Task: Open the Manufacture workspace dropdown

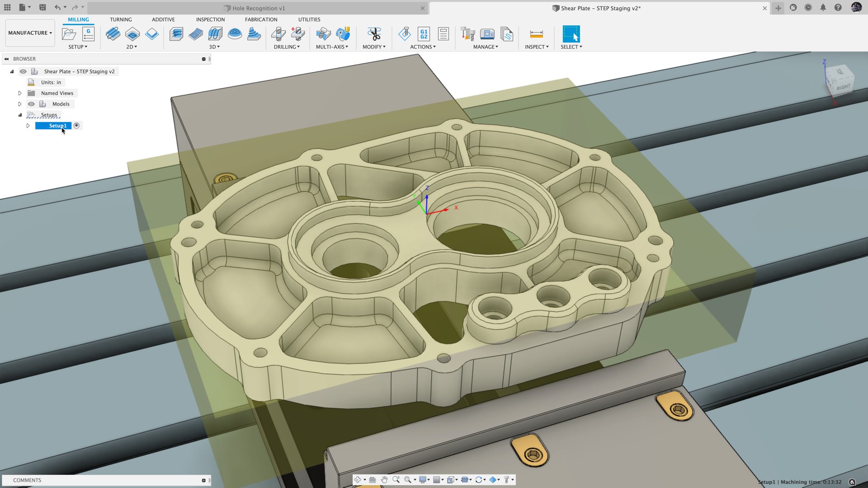Action: coord(30,33)
